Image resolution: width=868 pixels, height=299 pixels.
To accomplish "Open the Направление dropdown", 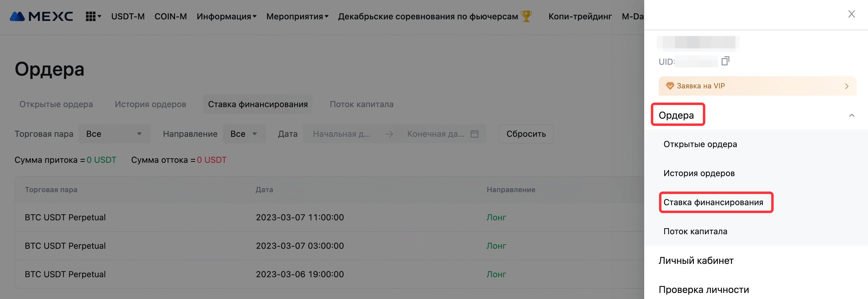I will pyautogui.click(x=244, y=134).
